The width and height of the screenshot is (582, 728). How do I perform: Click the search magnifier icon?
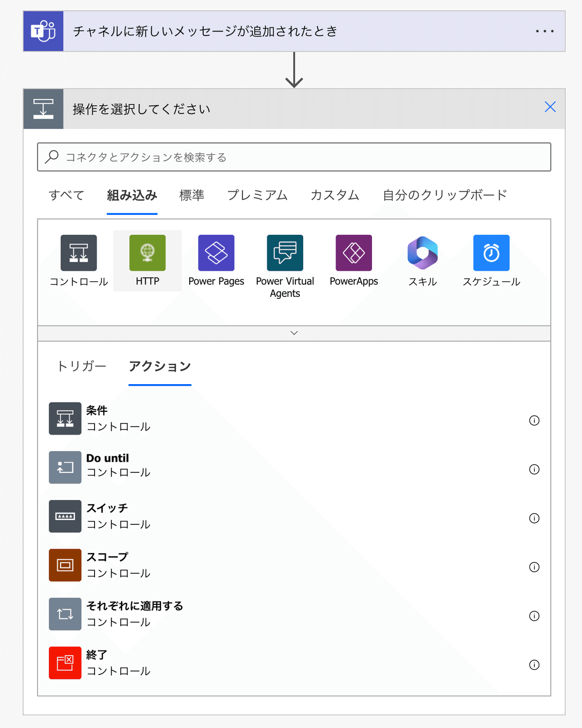pyautogui.click(x=51, y=157)
